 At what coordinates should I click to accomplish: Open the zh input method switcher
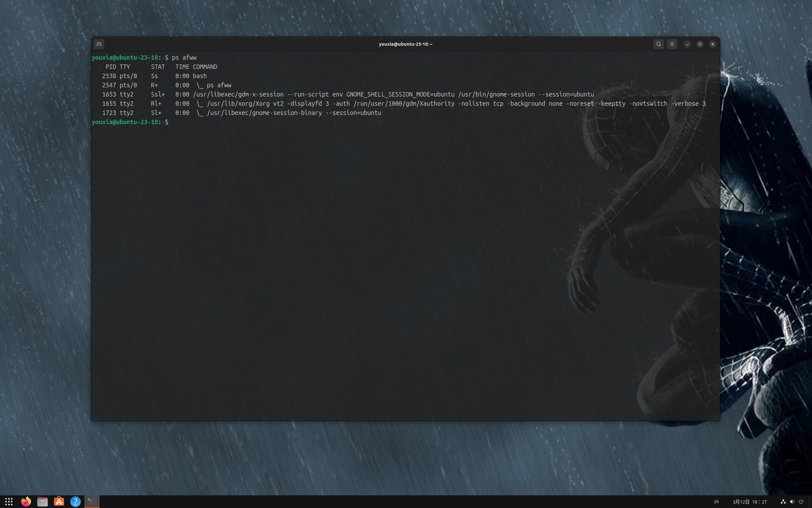pyautogui.click(x=716, y=501)
